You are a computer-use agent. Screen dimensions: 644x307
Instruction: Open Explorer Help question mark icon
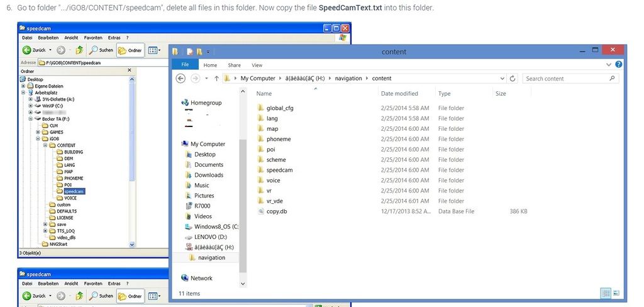pos(619,64)
